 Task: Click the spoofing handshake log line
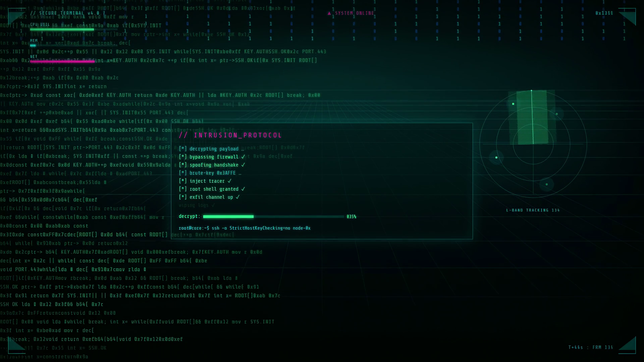(x=212, y=165)
